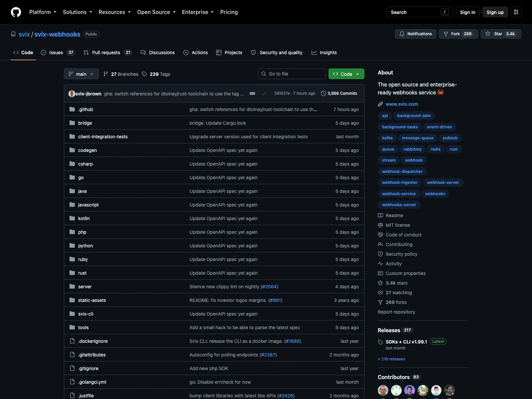Open the appearance settings icon beside Sign up
The image size is (532, 399).
point(516,12)
